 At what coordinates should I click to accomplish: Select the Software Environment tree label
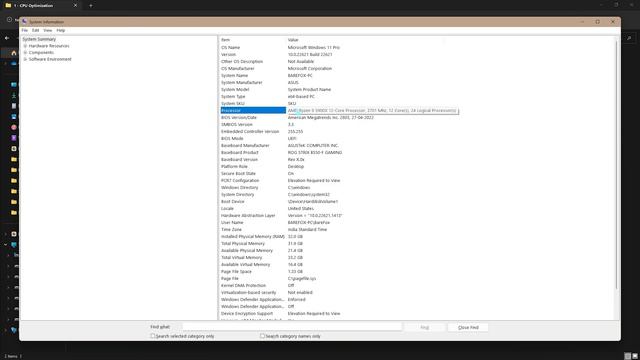click(x=50, y=59)
